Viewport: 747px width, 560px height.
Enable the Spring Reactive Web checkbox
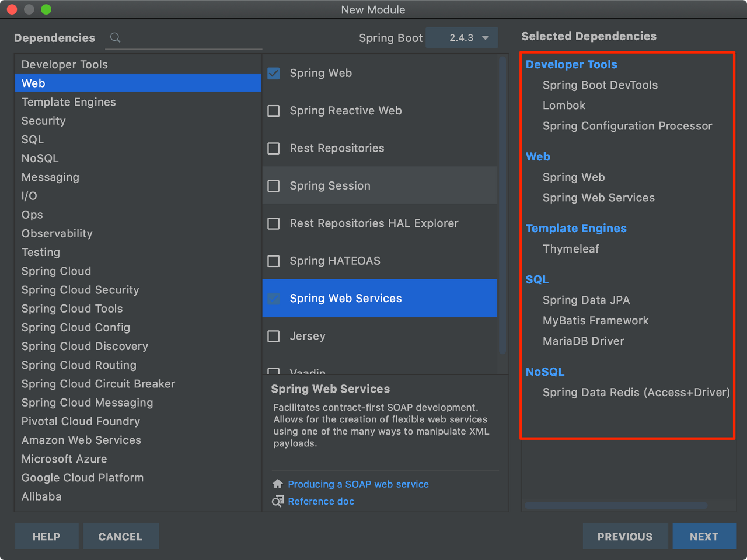click(274, 111)
